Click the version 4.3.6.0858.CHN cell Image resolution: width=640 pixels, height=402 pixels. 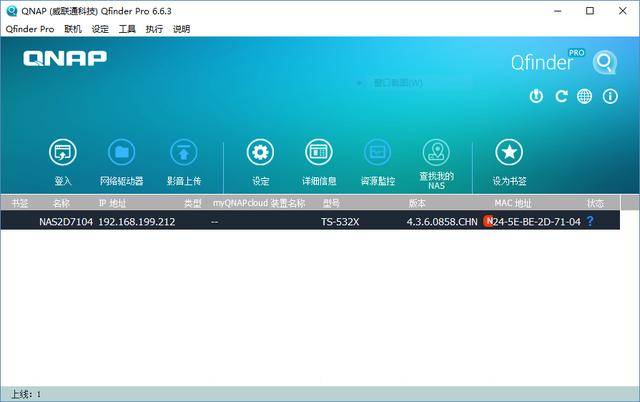pyautogui.click(x=442, y=222)
